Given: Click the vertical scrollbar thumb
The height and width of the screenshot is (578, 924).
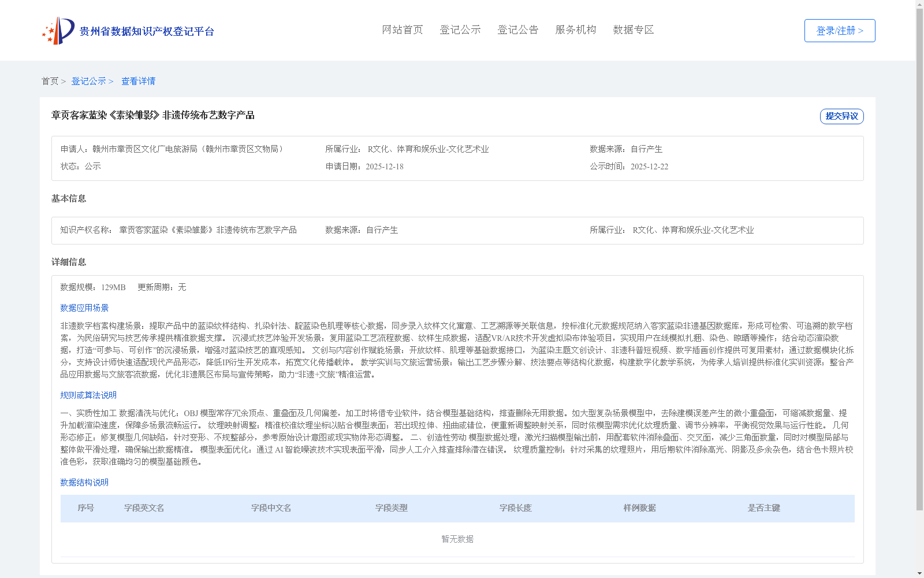Looking at the screenshot, I should [919, 260].
